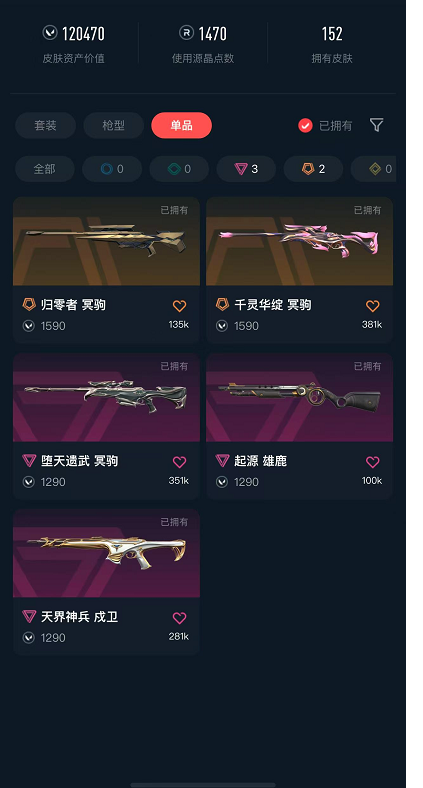Filter by pink triangle tier showing 3

246,169
